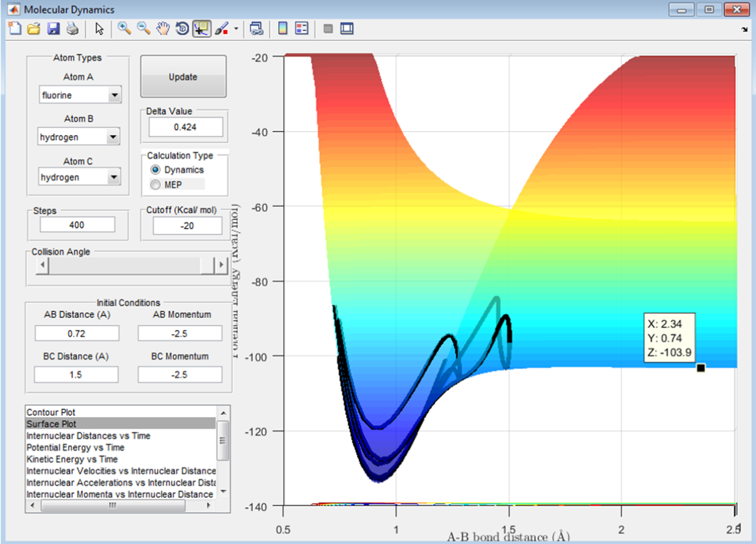The image size is (756, 544).
Task: Click the plot list horizontal scrollbar thumb
Action: tap(113, 505)
